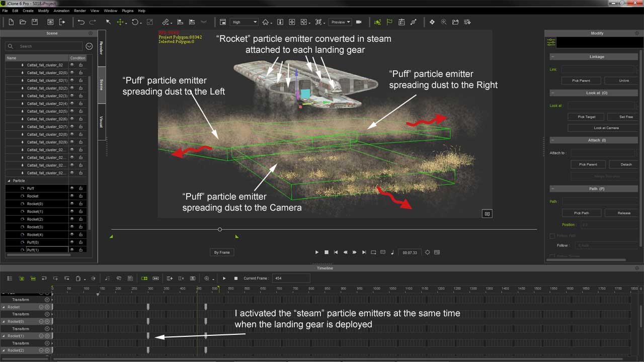
Task: Save the project with the floppy icon
Action: coord(35,22)
